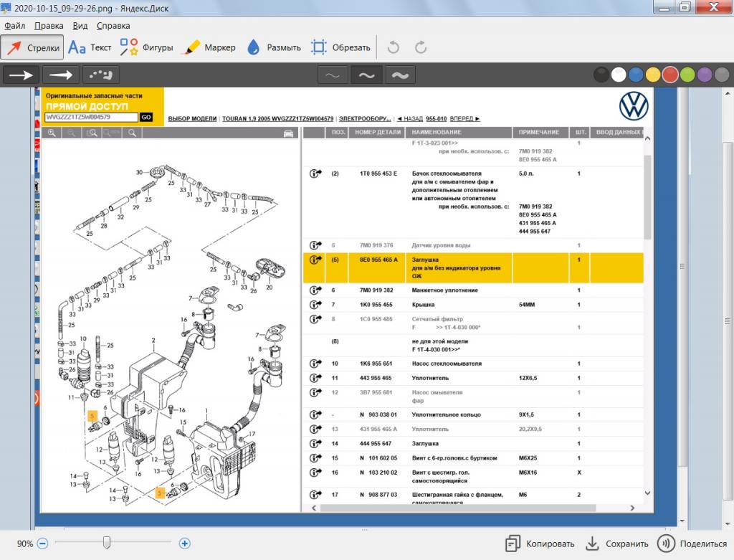Select the Shapes (Фигуры) tool
Screen dimensions: 734x560
tap(146, 47)
